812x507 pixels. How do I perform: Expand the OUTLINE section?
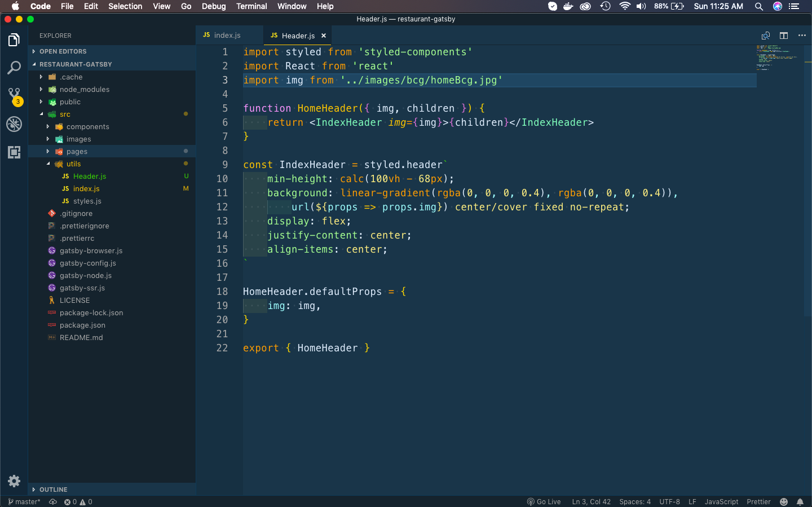pos(112,490)
